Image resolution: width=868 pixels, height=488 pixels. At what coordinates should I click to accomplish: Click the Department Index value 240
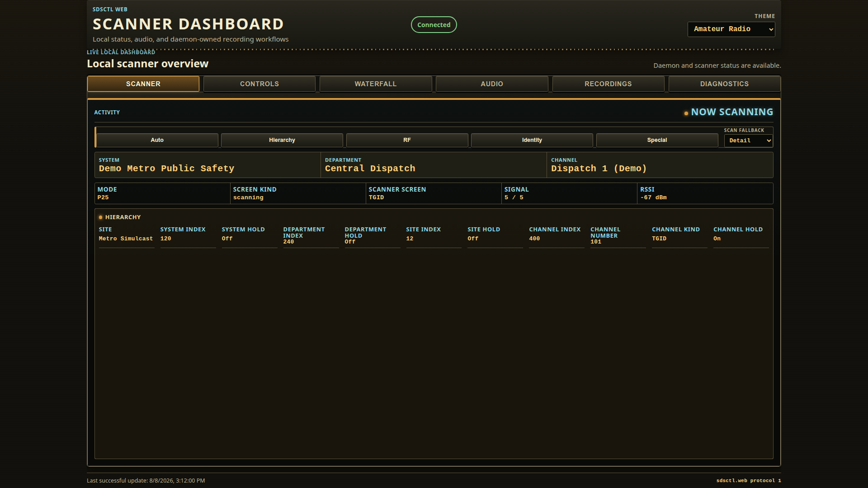coord(288,242)
